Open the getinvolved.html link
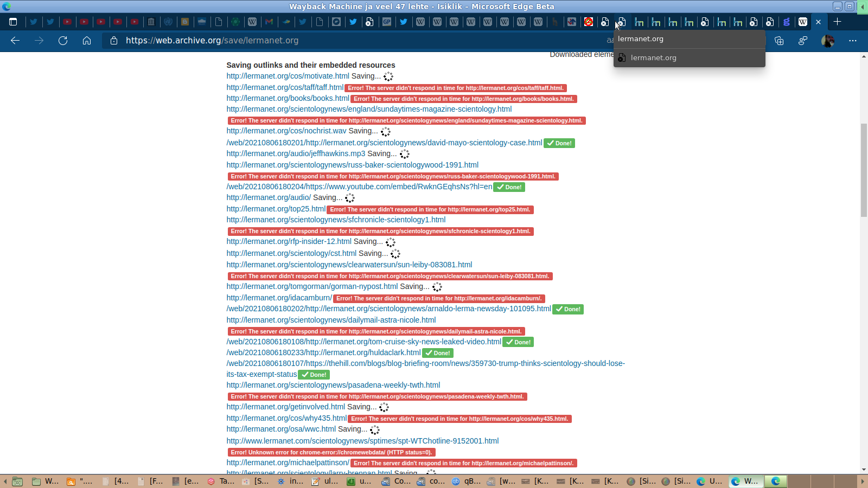Image resolution: width=868 pixels, height=488 pixels. (286, 407)
